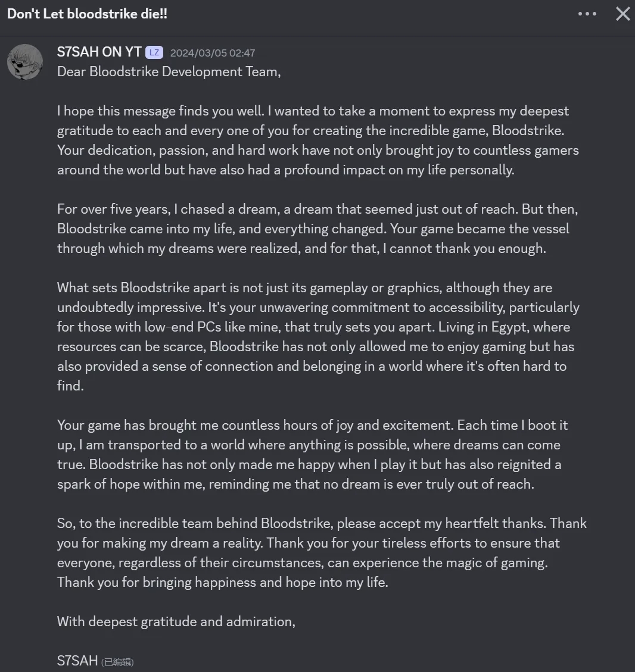Click the line Thank you for bringing happiness
Image resolution: width=635 pixels, height=672 pixels.
tap(222, 582)
